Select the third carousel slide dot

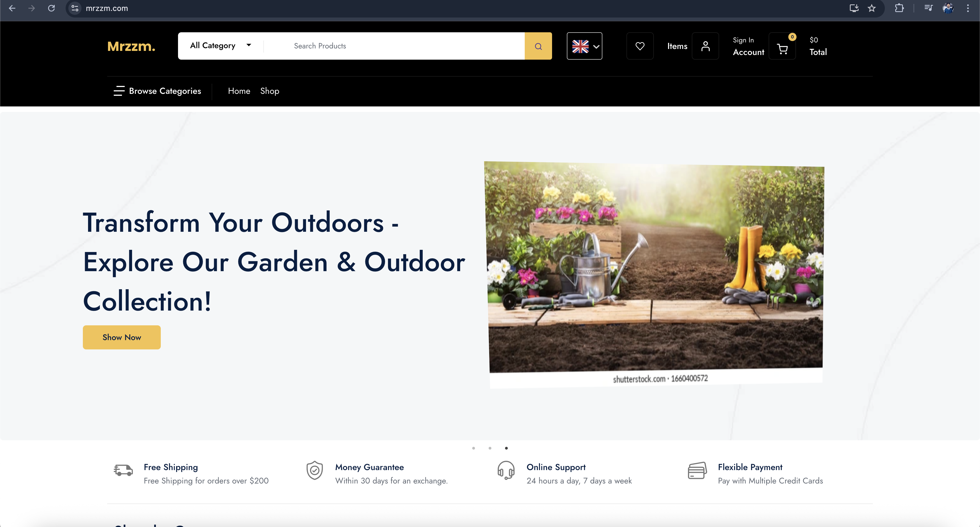506,448
